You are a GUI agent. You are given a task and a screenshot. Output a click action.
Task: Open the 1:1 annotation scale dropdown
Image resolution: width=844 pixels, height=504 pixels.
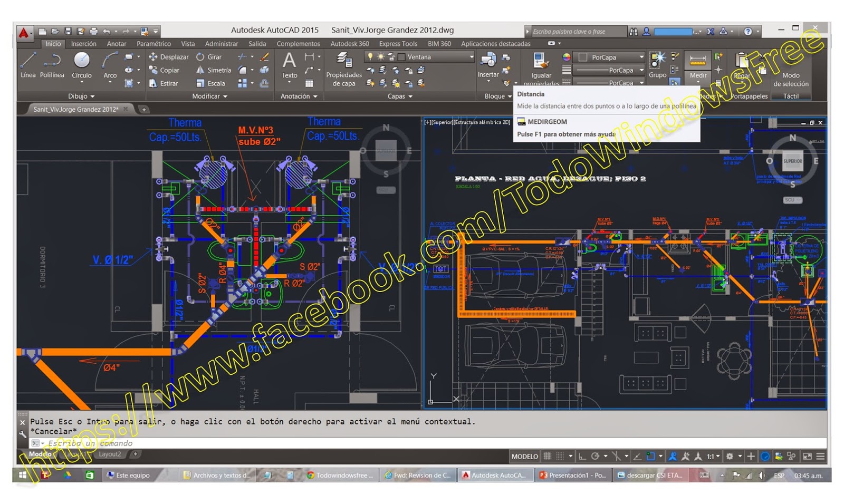714,457
